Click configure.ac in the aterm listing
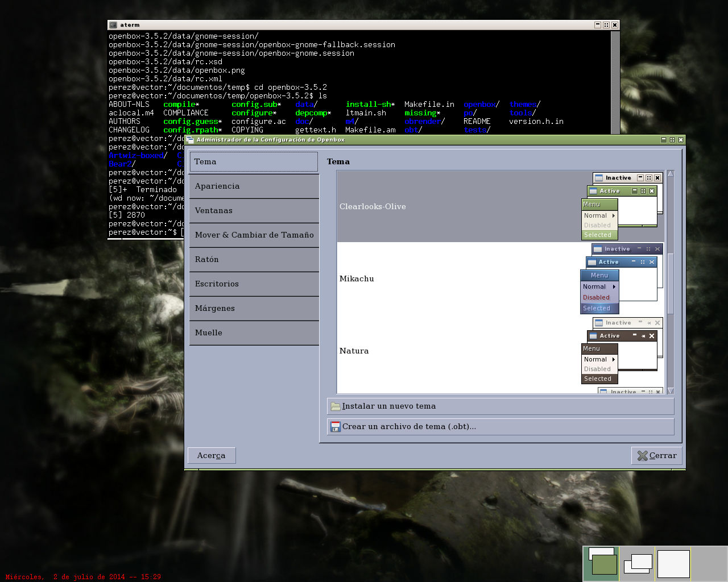Screen dimensions: 728x582 point(259,122)
